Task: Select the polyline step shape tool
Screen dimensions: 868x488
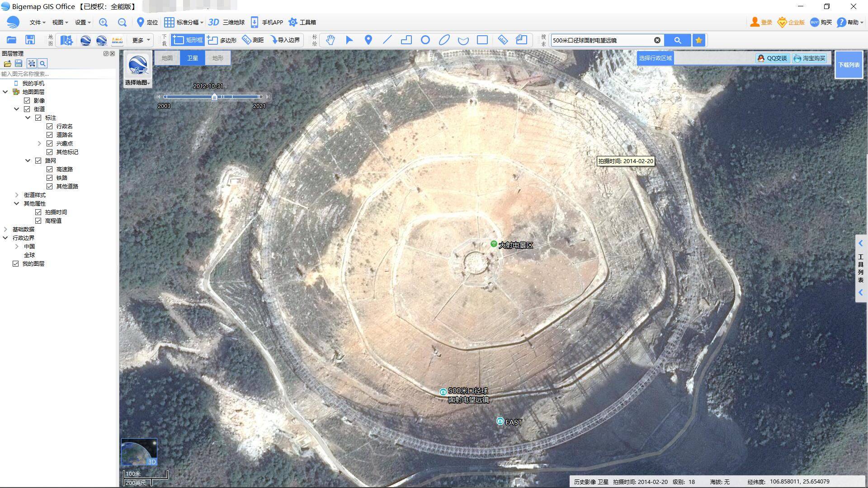Action: click(x=406, y=40)
